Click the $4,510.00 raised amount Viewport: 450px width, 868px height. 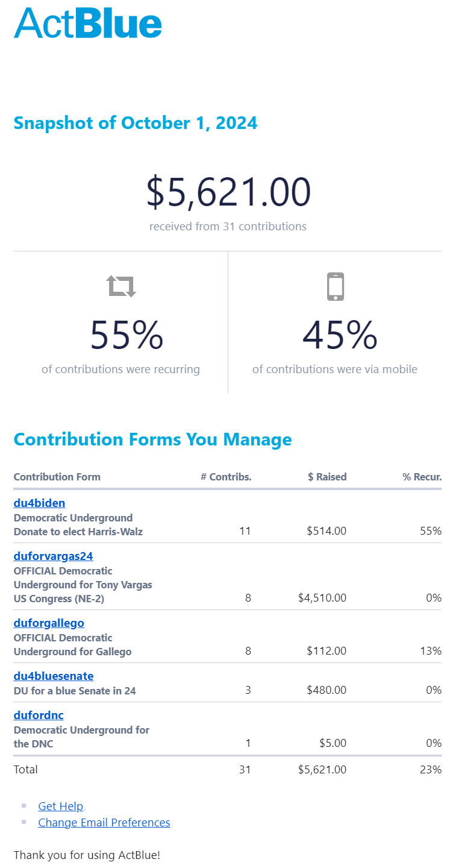322,598
